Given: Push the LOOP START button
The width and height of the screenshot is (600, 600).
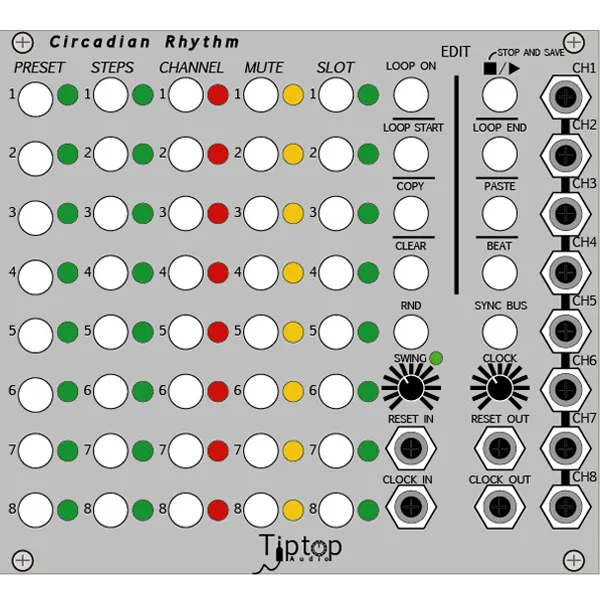Looking at the screenshot, I should (x=411, y=154).
